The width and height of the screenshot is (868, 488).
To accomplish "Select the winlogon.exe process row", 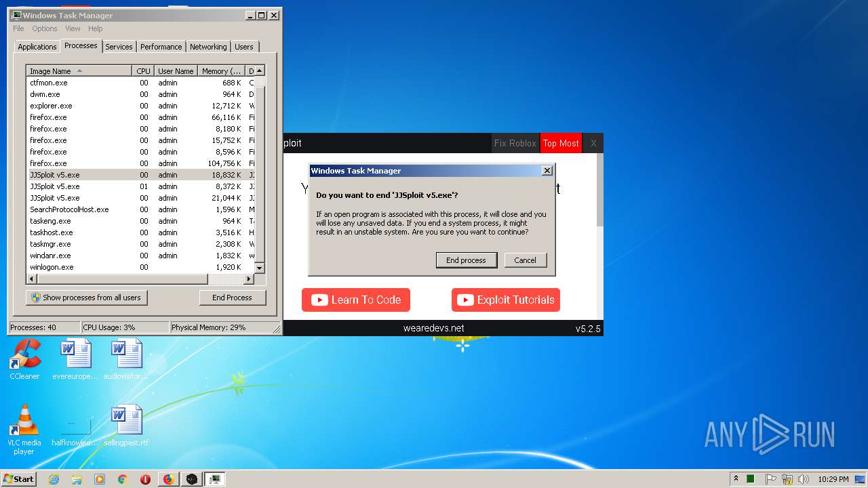I will click(x=140, y=267).
